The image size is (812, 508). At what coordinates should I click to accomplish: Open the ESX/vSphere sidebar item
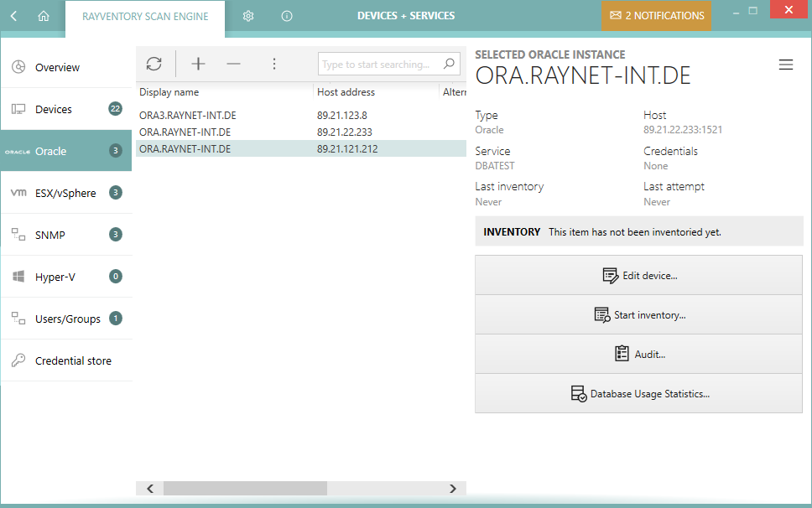click(65, 193)
